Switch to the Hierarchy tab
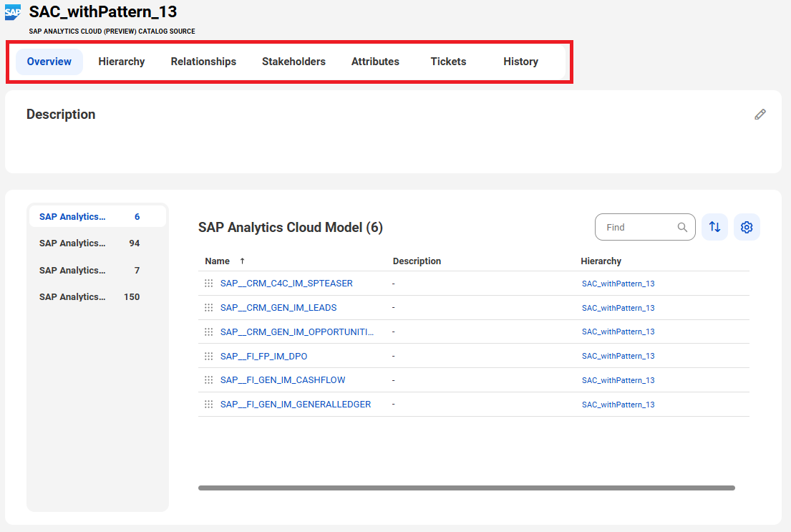The width and height of the screenshot is (791, 532). (122, 62)
